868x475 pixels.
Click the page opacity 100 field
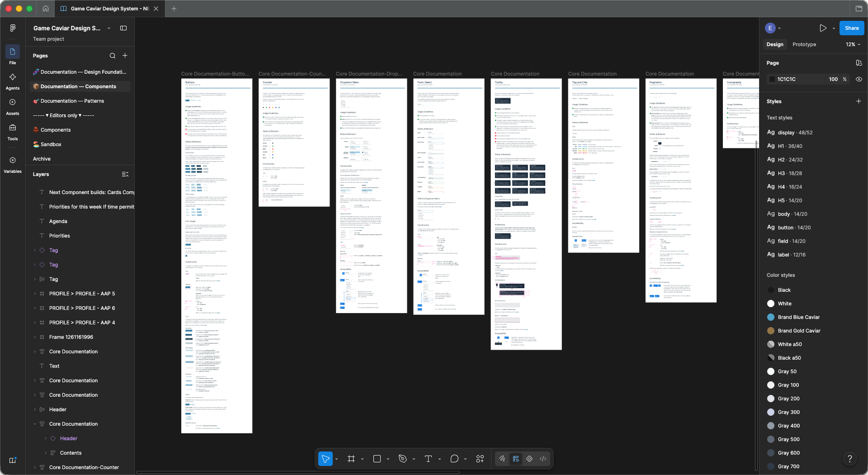point(833,79)
